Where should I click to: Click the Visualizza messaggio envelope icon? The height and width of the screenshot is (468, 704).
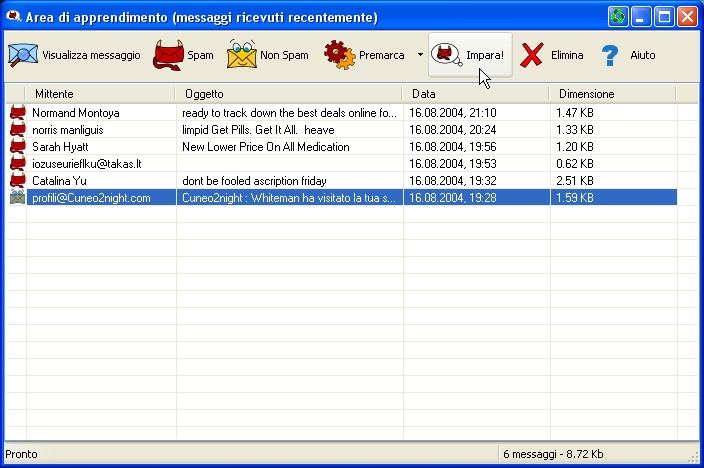pos(23,55)
